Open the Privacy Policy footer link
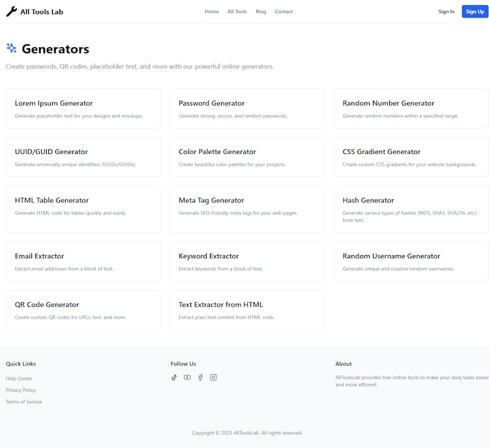 (x=21, y=390)
